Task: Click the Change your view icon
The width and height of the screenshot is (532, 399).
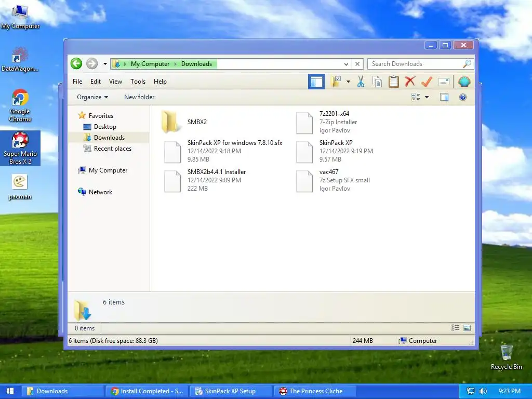Action: coord(416,97)
